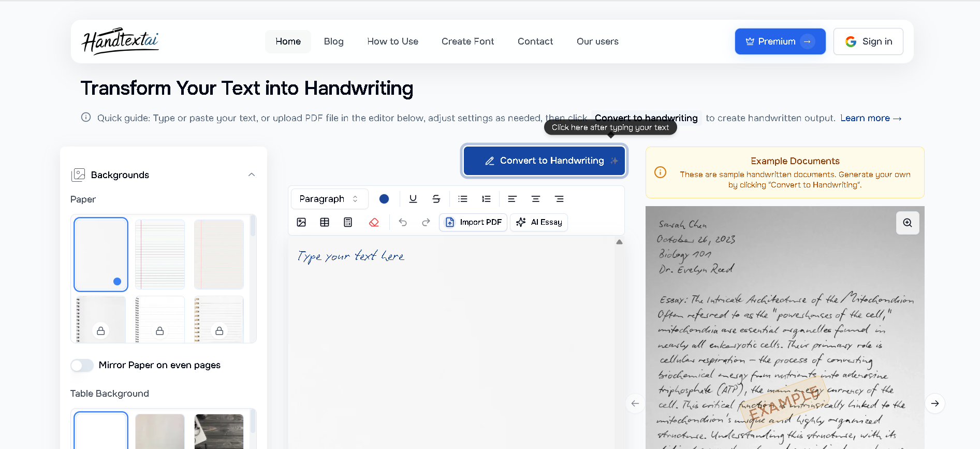980x449 pixels.
Task: Open the blue ink color picker
Action: click(384, 199)
